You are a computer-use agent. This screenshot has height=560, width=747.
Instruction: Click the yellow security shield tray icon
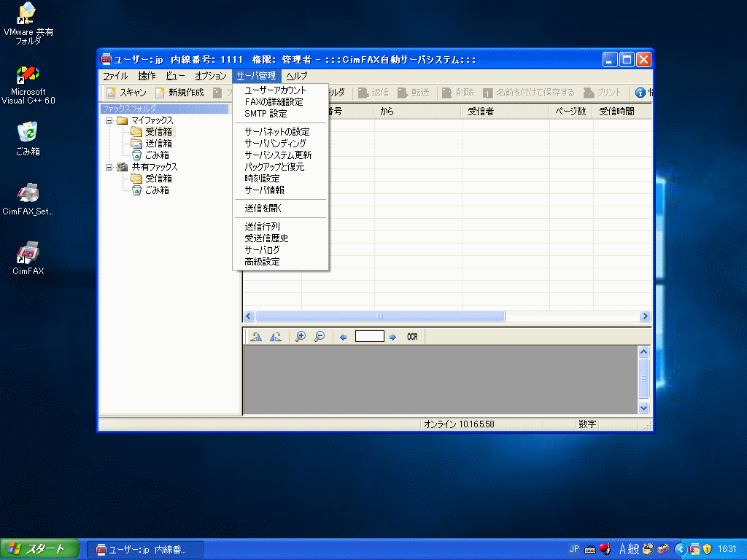(x=708, y=549)
